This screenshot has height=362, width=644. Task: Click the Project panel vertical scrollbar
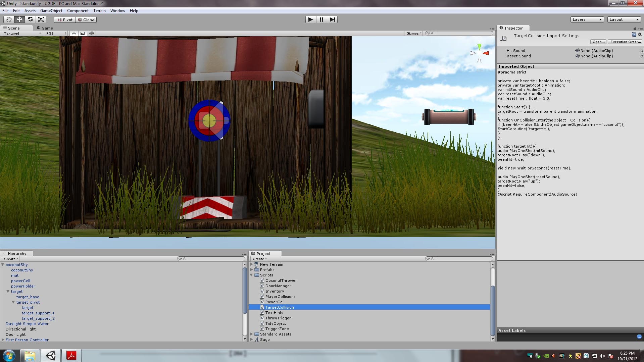point(493,310)
